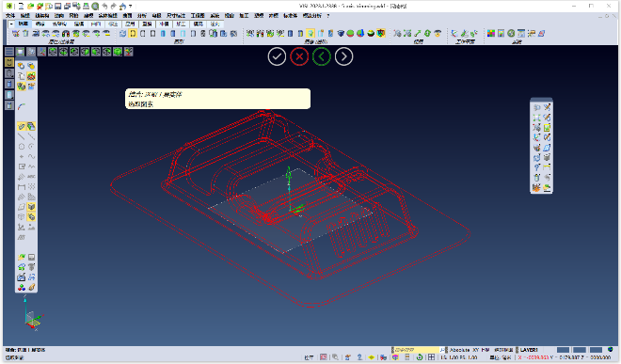Open the 系统 menu
621x364 pixels.
[215, 15]
